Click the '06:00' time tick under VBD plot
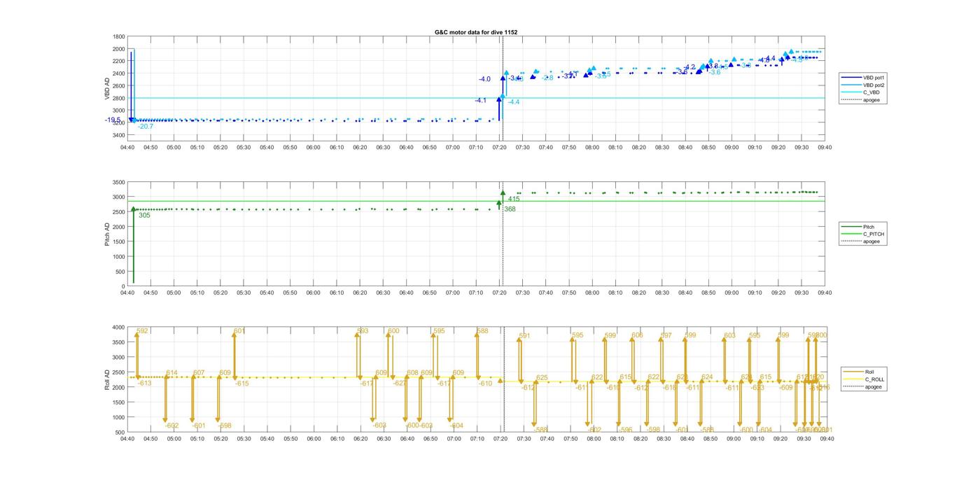980x485 pixels. click(x=313, y=148)
